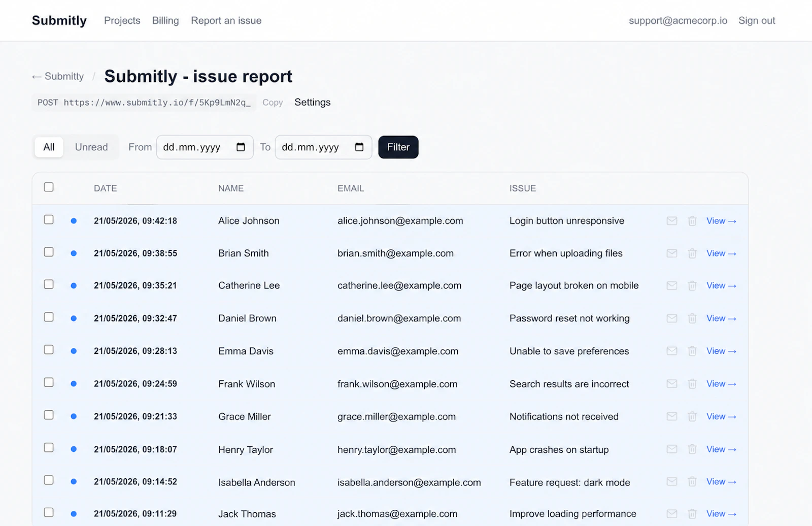Focus the To date input
The width and height of the screenshot is (812, 526).
[x=324, y=147]
